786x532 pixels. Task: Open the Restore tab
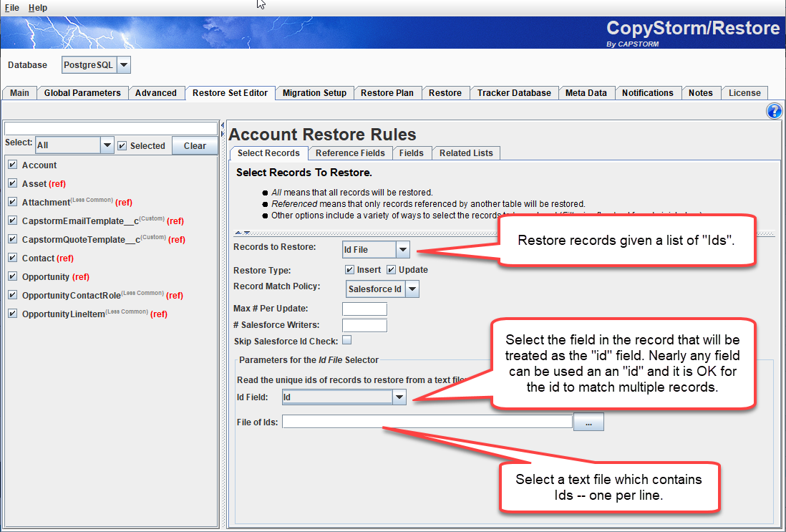[445, 93]
